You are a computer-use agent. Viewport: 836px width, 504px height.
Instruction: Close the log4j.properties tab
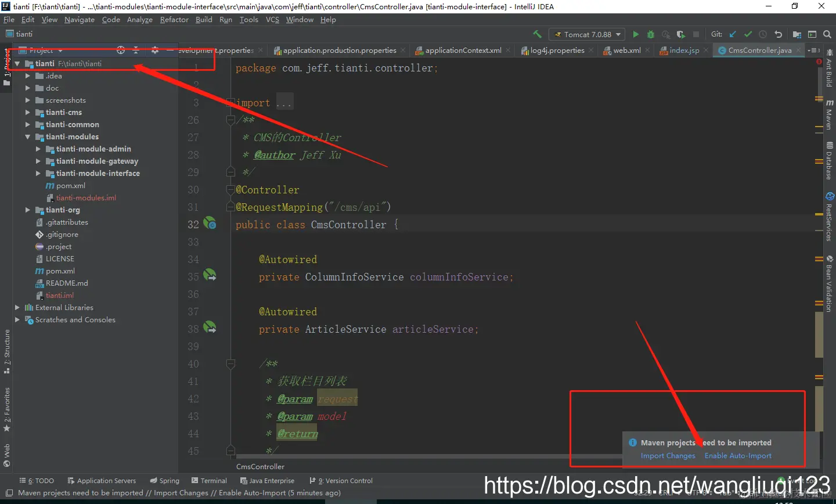[591, 50]
